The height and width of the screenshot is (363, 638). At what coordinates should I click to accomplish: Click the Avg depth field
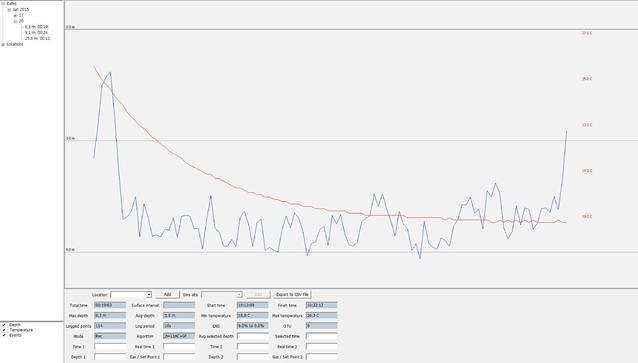[x=179, y=315]
